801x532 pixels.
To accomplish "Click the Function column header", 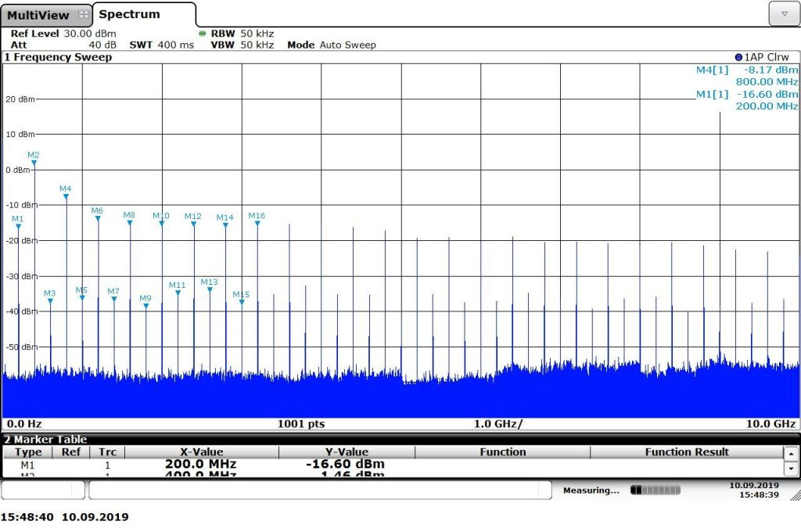I will pyautogui.click(x=503, y=452).
